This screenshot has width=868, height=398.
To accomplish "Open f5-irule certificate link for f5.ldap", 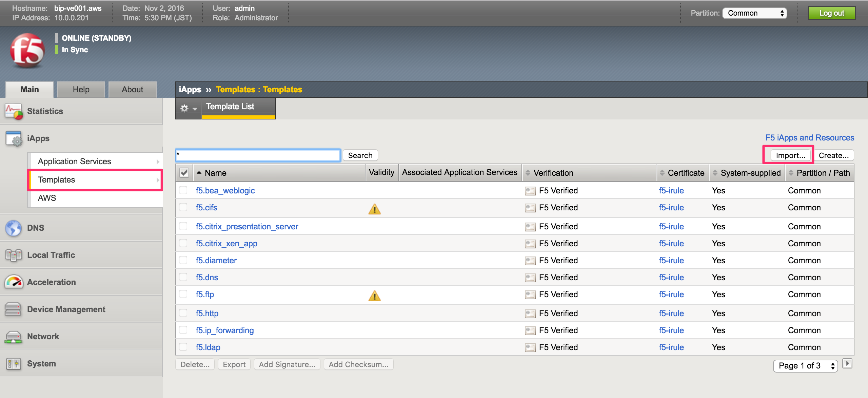I will (x=671, y=347).
